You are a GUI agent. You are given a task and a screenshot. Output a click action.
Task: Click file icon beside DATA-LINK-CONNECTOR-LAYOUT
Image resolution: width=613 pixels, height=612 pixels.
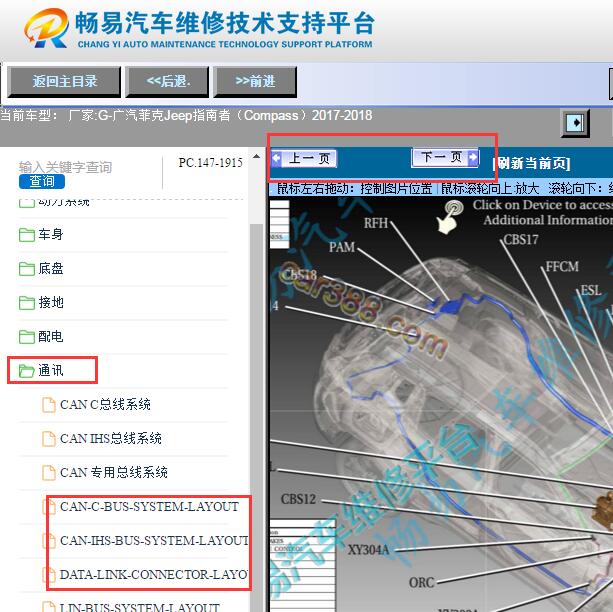49,575
